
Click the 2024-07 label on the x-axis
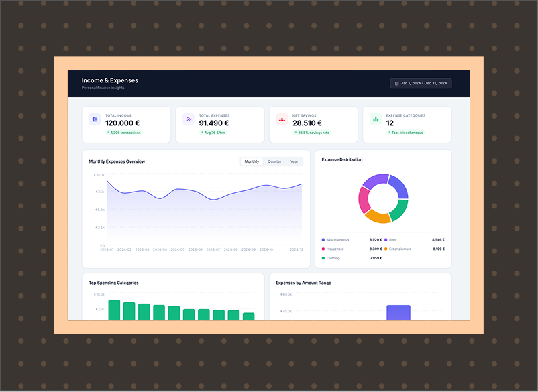pos(213,249)
